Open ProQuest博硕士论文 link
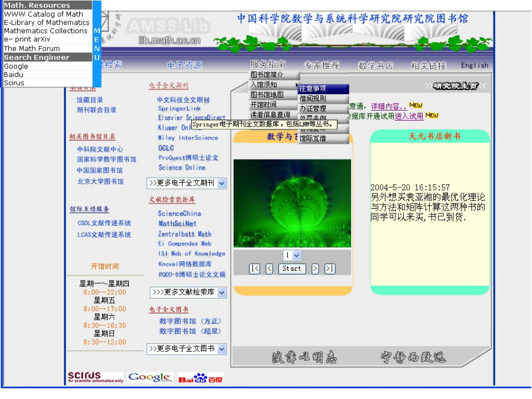 (189, 158)
